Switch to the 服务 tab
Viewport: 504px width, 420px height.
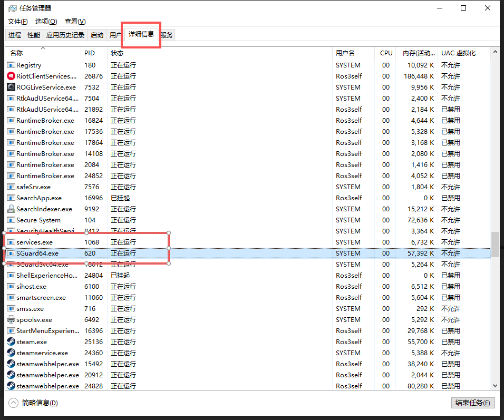[x=167, y=35]
